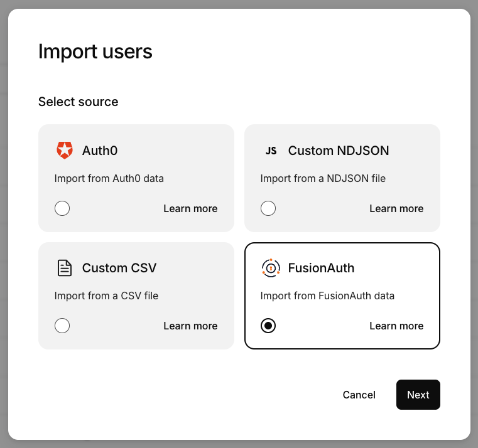Open Learn more for Auth0
The image size is (478, 448).
coord(190,208)
